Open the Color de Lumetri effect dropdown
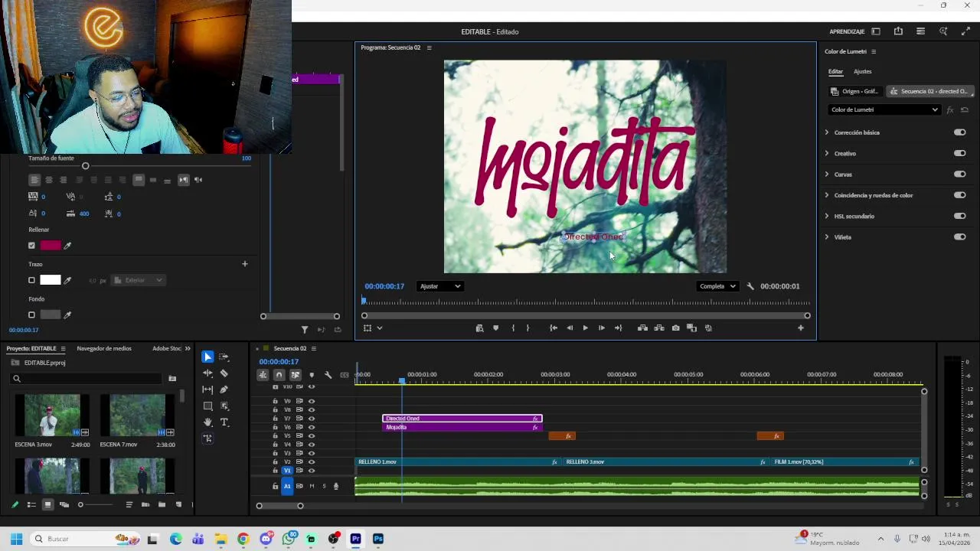980x551 pixels. [884, 109]
